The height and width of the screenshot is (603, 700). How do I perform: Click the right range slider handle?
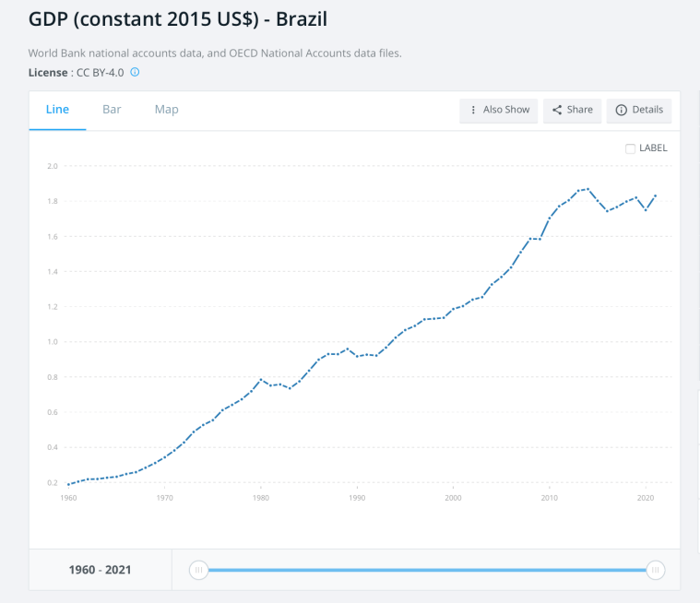tap(656, 570)
